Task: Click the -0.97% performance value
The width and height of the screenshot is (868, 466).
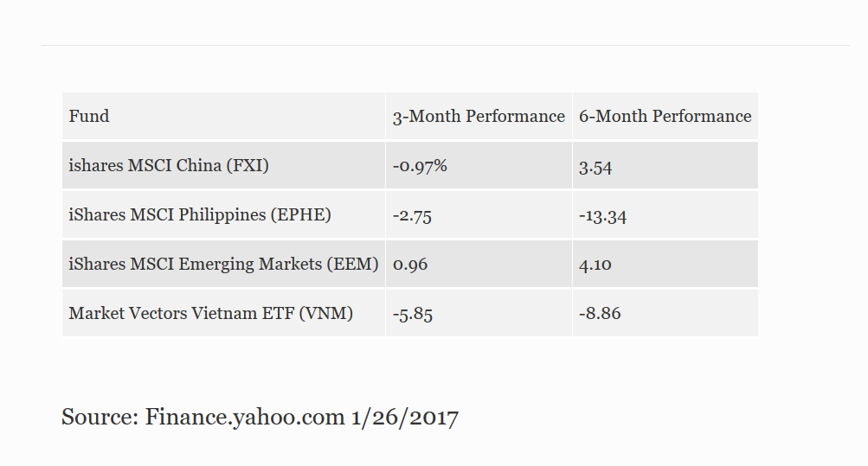Action: [420, 166]
